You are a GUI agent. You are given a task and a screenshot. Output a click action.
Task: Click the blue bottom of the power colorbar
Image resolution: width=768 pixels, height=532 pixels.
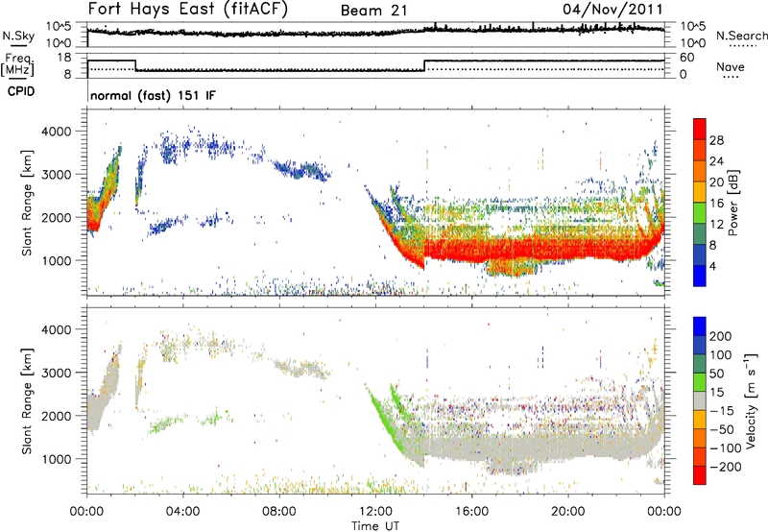[x=700, y=276]
